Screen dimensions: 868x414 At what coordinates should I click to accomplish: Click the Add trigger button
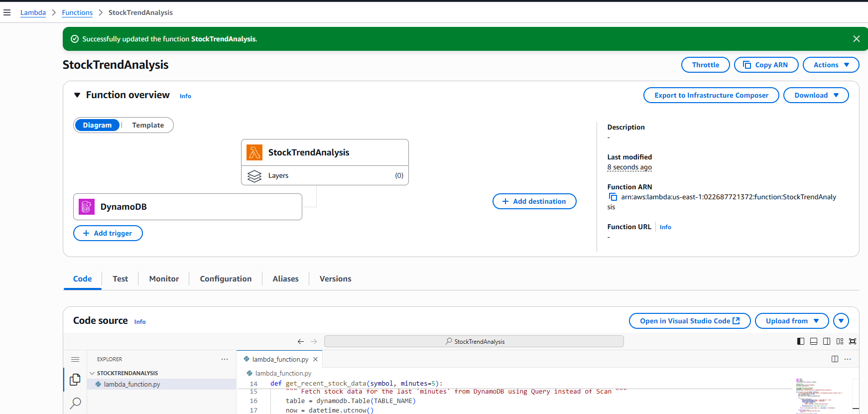108,233
